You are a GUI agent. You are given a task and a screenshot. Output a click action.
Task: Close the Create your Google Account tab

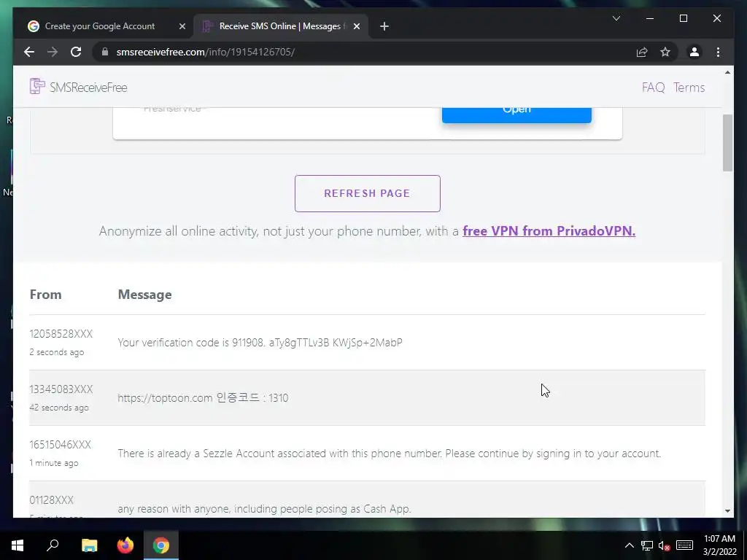pos(182,26)
